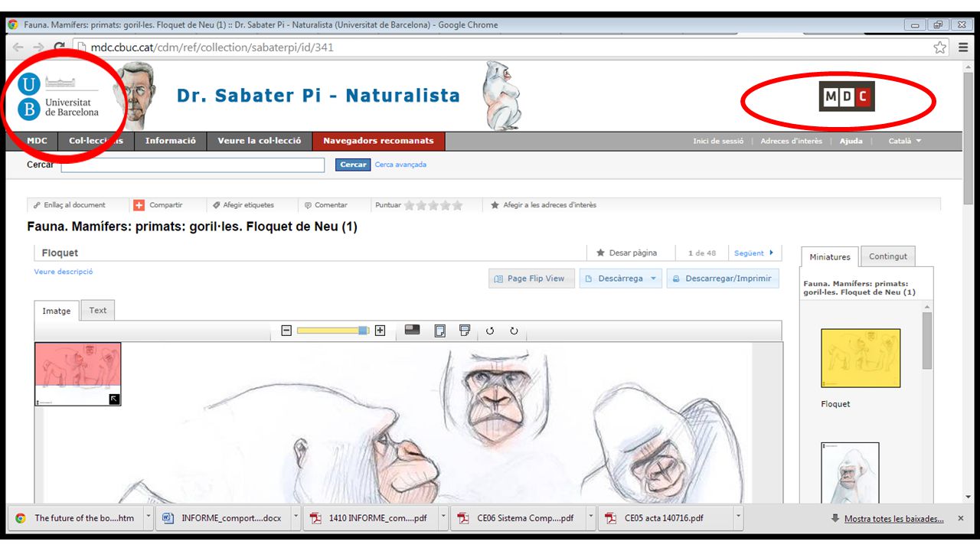The height and width of the screenshot is (551, 980).
Task: Click the white gorilla illustration in the header
Action: [501, 96]
